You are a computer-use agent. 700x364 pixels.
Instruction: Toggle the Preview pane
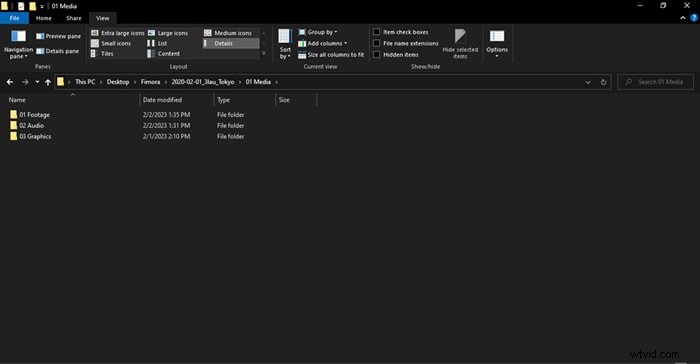58,36
